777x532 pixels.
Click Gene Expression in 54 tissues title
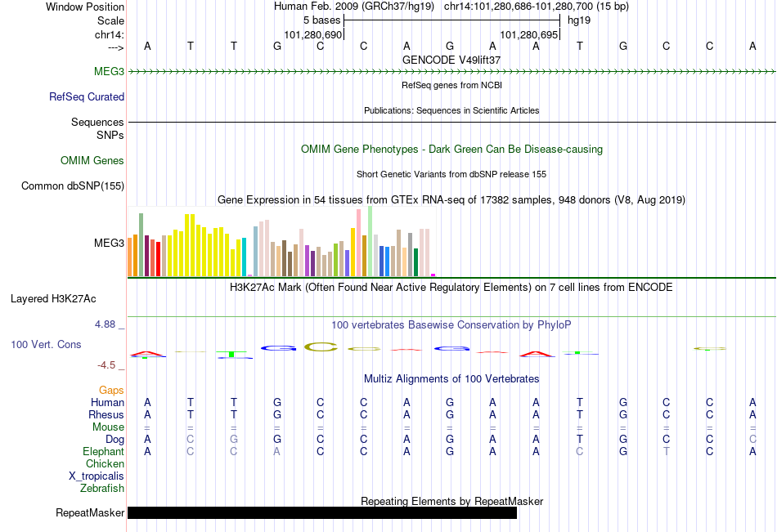451,200
